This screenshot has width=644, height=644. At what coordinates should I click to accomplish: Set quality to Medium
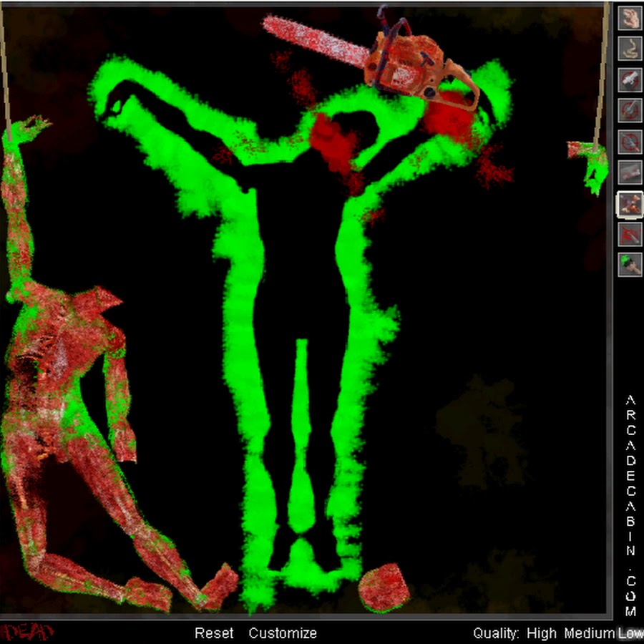(x=590, y=633)
